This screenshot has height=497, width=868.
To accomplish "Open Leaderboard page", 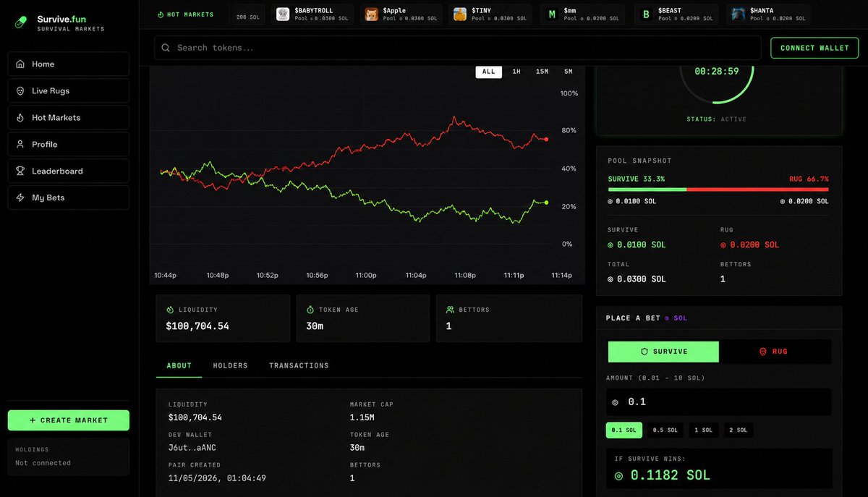I will 69,171.
